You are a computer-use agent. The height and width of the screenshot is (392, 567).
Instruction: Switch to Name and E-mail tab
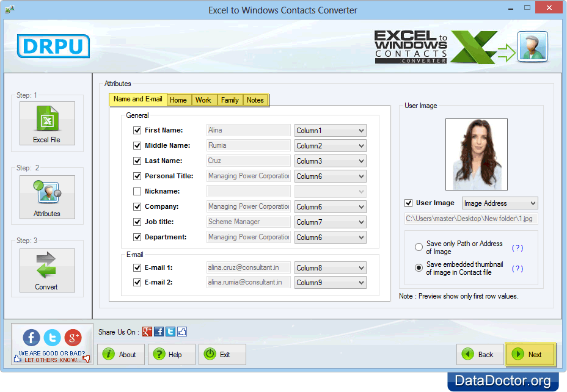[x=137, y=99]
